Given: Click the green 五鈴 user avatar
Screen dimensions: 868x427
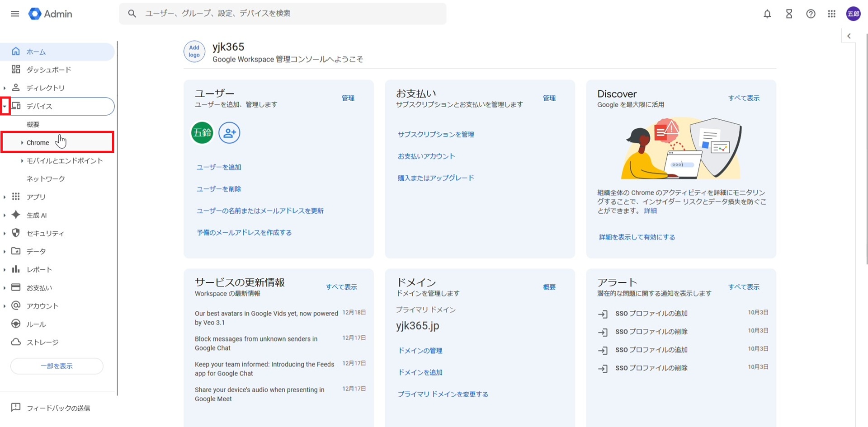Looking at the screenshot, I should tap(202, 133).
